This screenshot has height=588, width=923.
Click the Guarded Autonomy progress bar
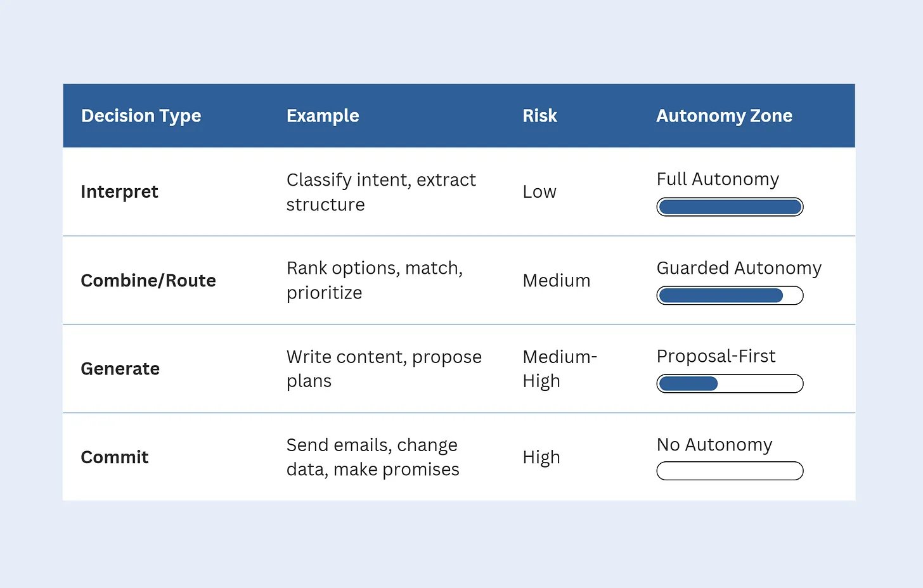[730, 295]
